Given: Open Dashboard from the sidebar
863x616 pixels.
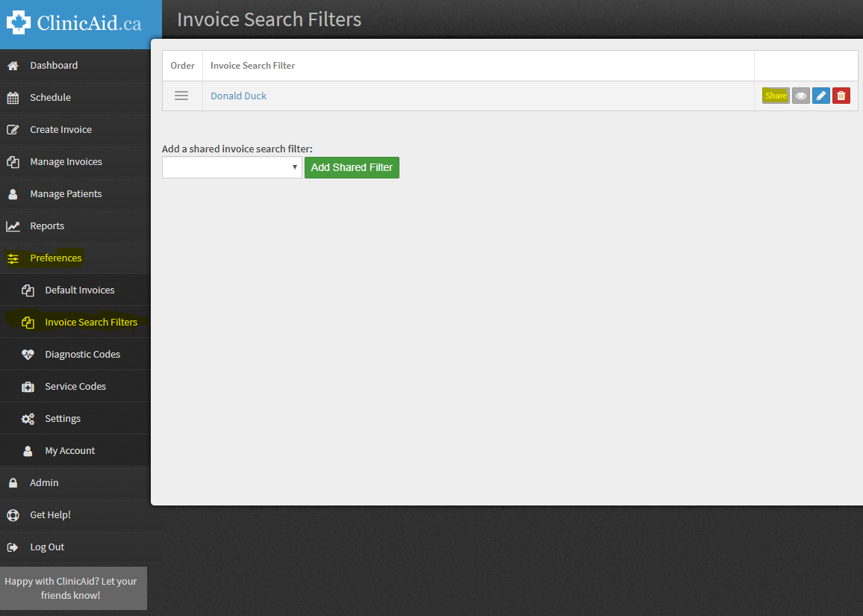Looking at the screenshot, I should pos(75,66).
